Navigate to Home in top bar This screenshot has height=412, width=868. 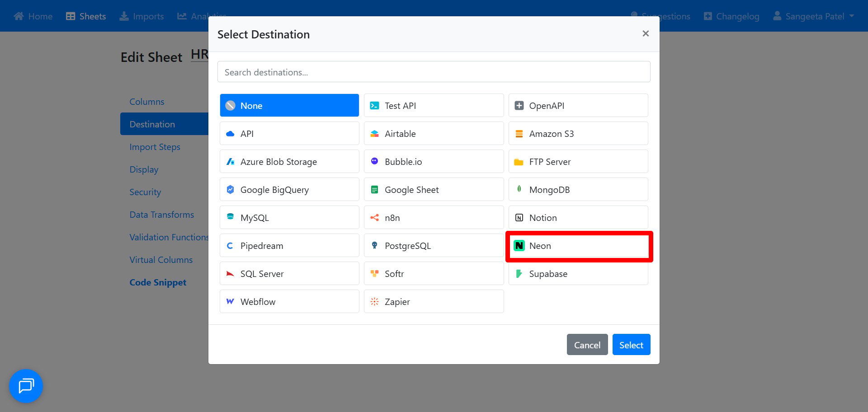coord(33,16)
